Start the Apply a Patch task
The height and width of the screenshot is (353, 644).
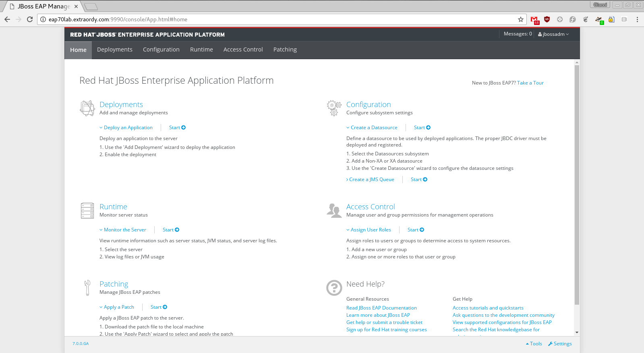coord(159,307)
